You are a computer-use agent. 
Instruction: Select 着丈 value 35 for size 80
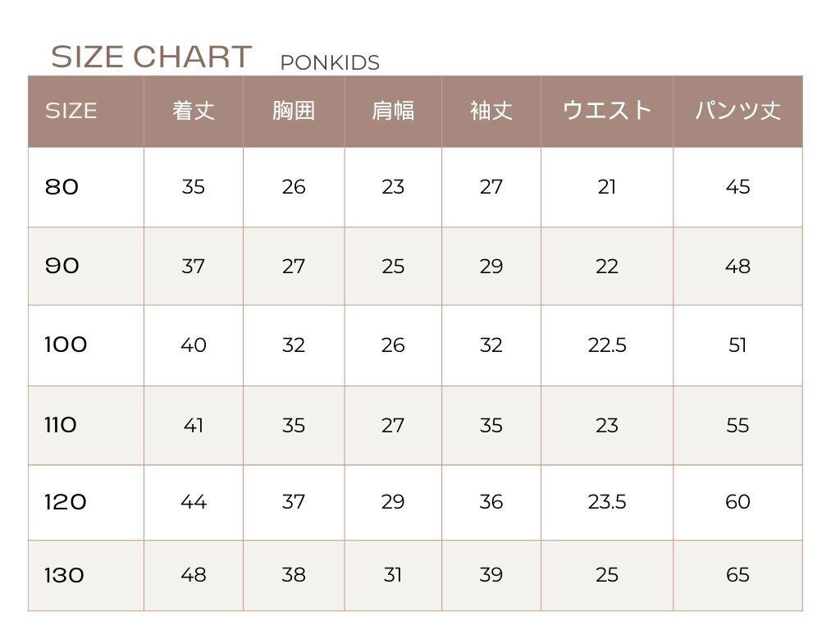coord(194,187)
